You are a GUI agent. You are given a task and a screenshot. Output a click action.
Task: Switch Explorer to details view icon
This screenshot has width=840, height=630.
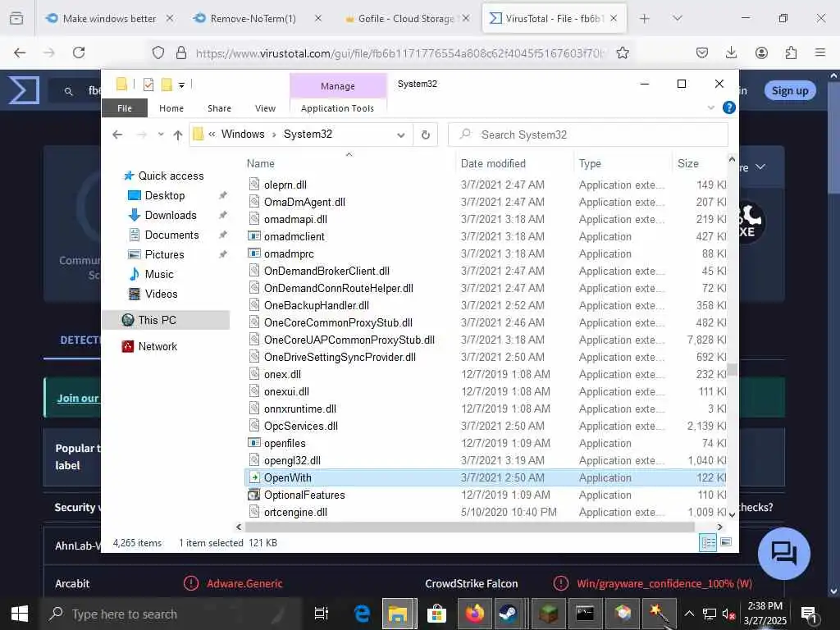[x=708, y=543]
